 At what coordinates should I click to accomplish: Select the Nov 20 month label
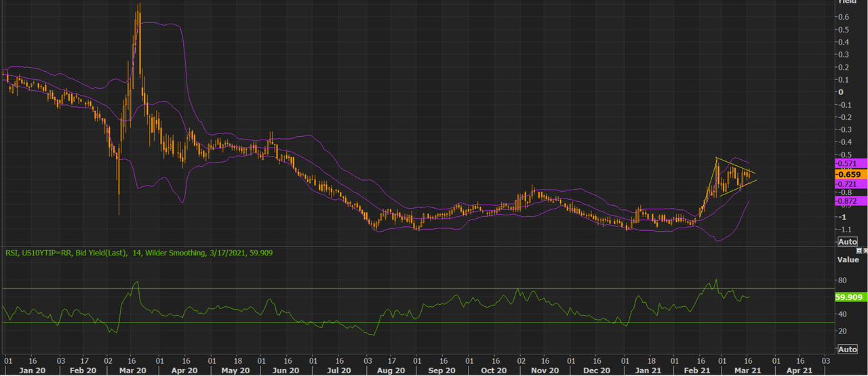pyautogui.click(x=545, y=371)
